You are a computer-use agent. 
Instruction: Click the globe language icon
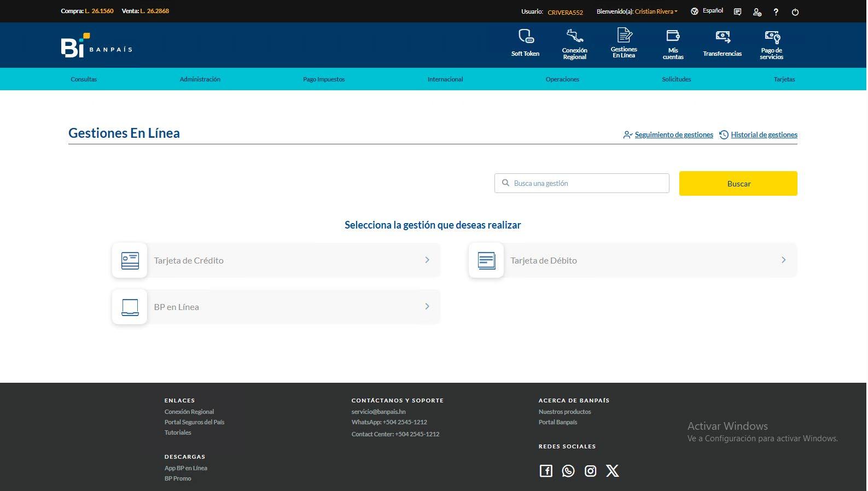pyautogui.click(x=695, y=11)
